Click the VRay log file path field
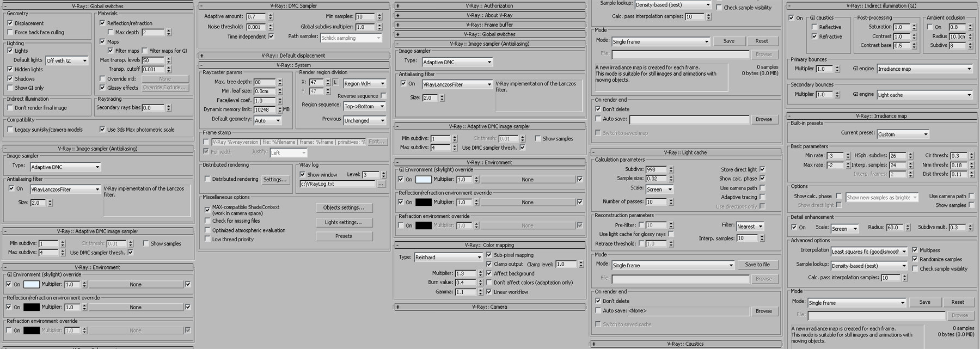 338,184
